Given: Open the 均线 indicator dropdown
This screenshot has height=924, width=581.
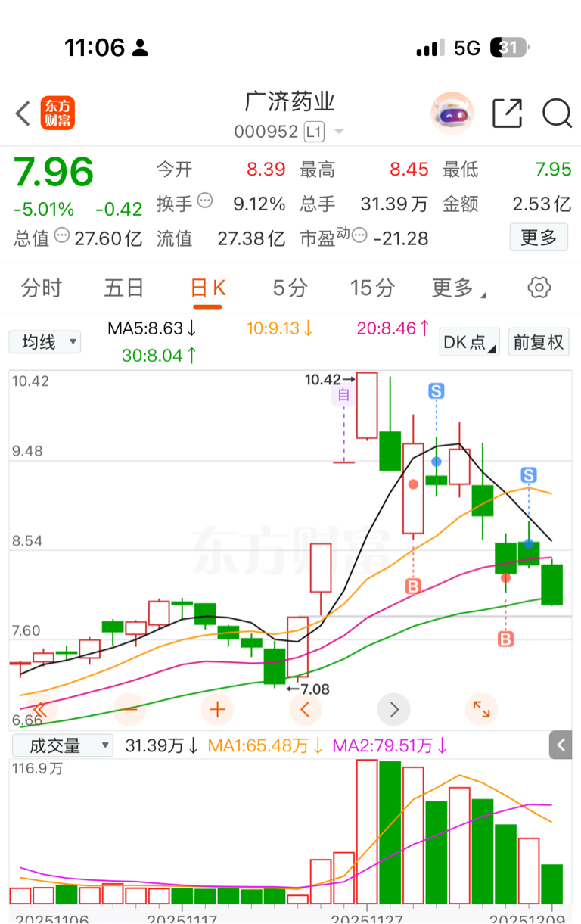Looking at the screenshot, I should pos(45,342).
